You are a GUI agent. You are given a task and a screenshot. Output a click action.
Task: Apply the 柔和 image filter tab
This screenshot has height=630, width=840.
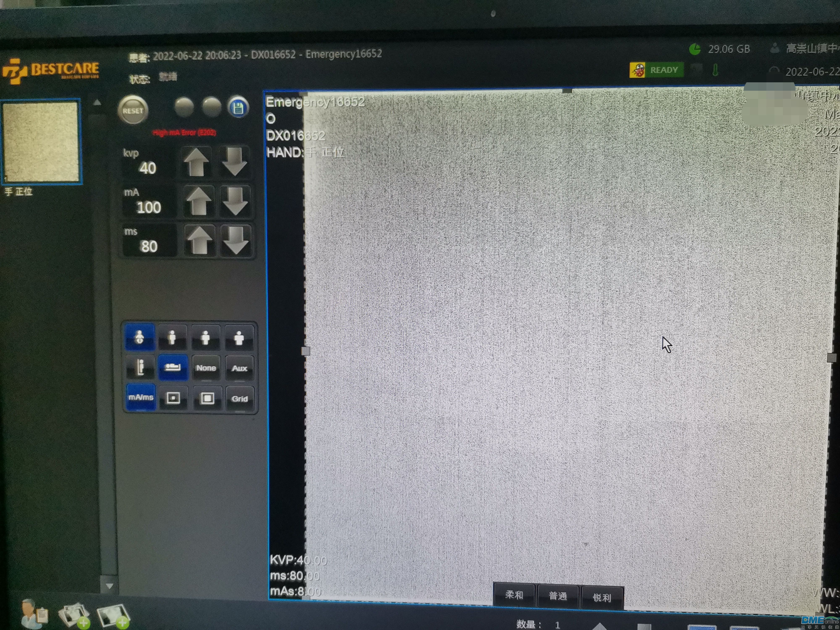pos(514,595)
